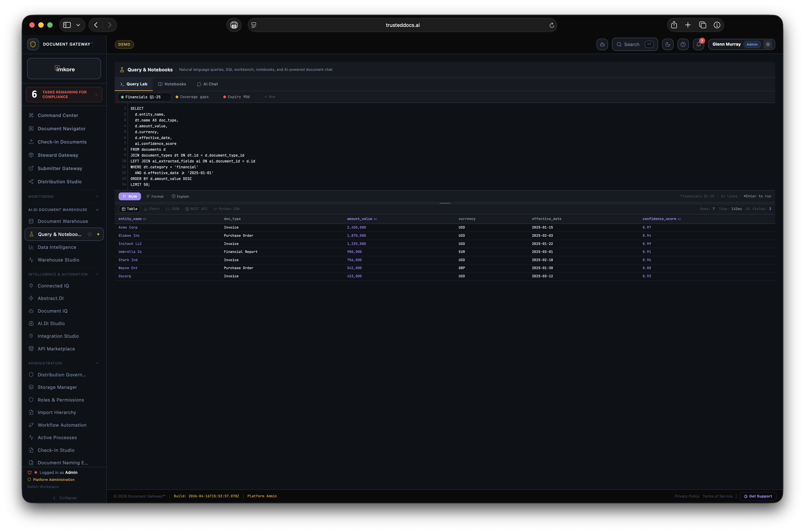
Task: Open notifications bell with 7 badge
Action: 698,44
